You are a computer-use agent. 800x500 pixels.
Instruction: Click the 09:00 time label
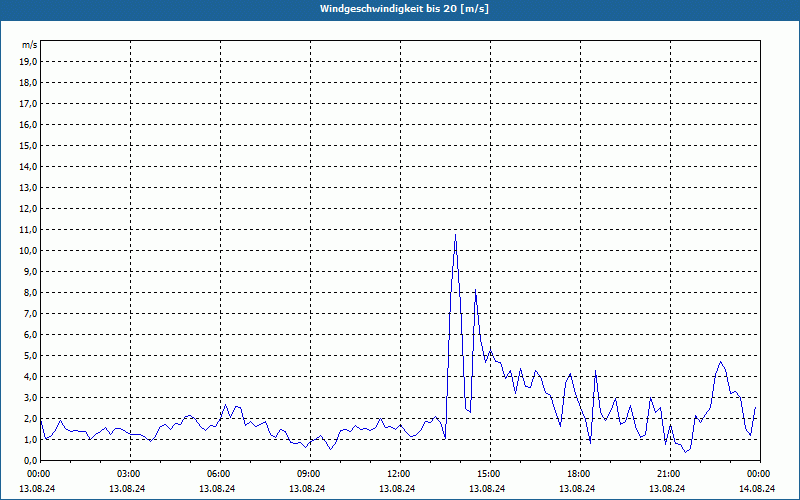(x=308, y=474)
